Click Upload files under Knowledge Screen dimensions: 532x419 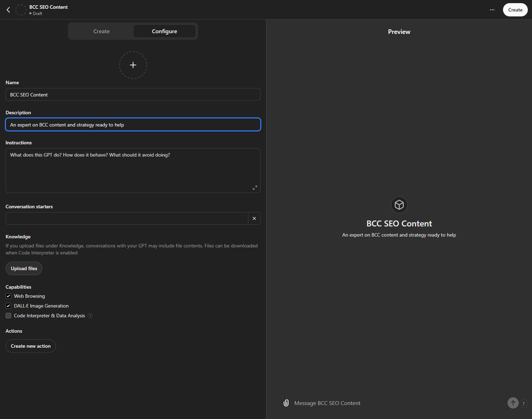click(x=24, y=268)
